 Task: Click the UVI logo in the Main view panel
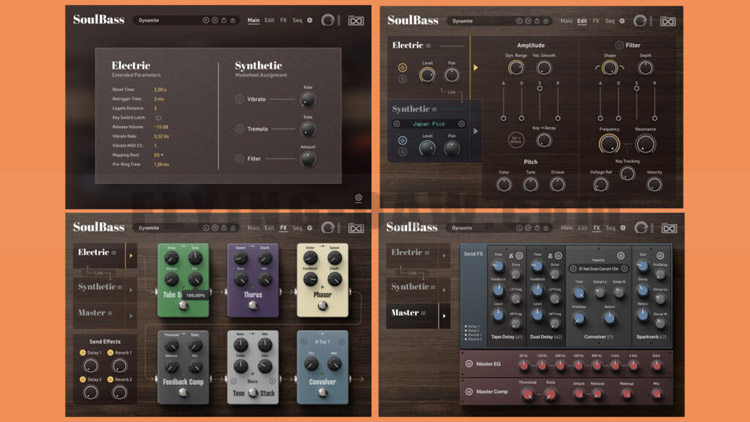(355, 21)
